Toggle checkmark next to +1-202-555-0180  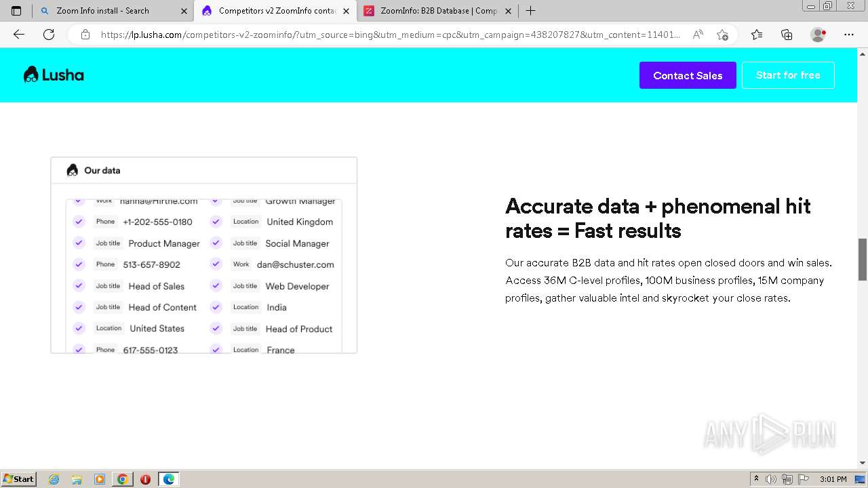79,222
